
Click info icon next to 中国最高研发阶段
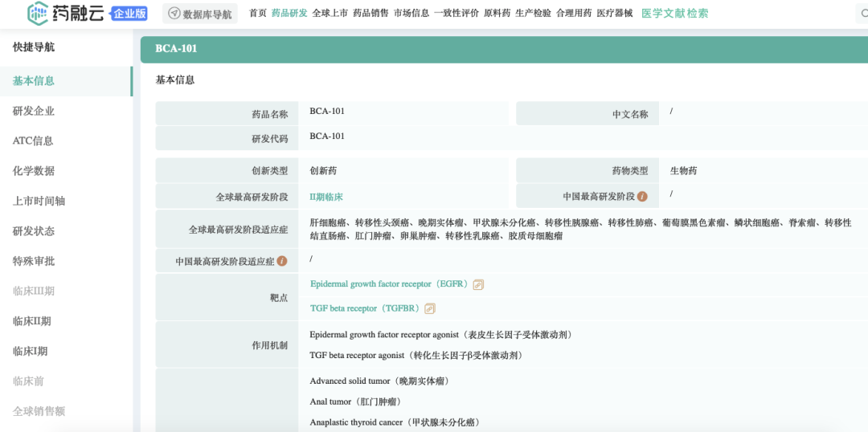pyautogui.click(x=642, y=196)
